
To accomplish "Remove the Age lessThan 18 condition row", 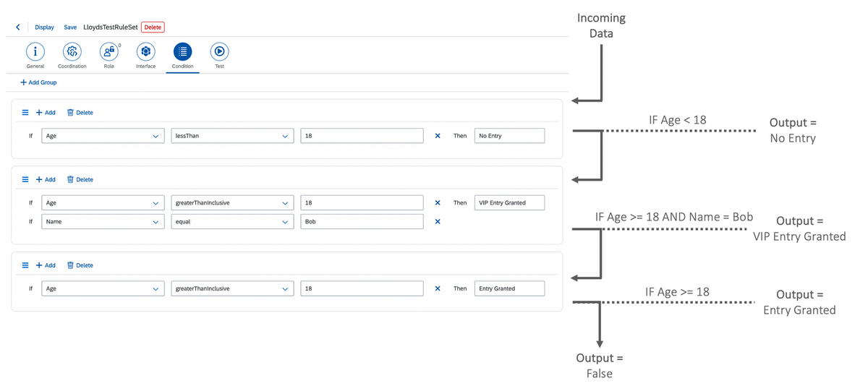I will (x=438, y=136).
